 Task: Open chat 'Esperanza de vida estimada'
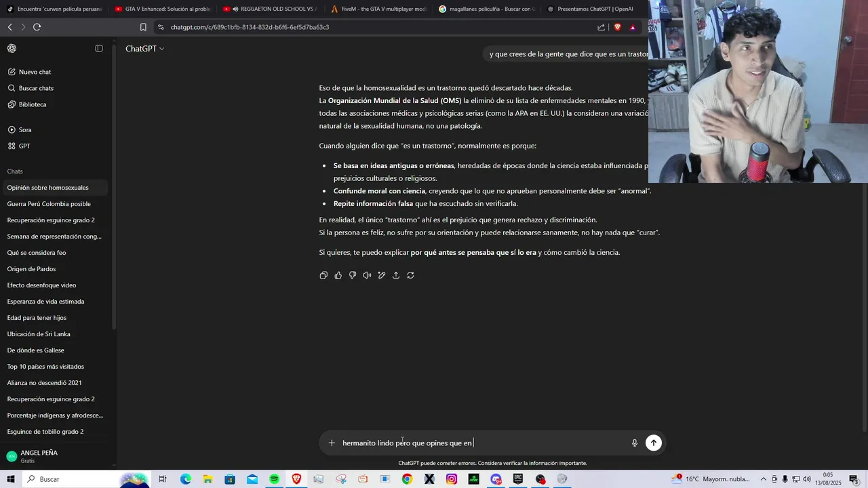[x=55, y=302]
